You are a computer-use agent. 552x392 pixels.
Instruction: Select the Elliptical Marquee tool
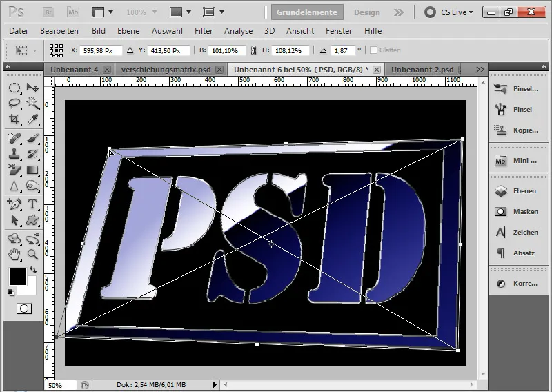click(14, 88)
